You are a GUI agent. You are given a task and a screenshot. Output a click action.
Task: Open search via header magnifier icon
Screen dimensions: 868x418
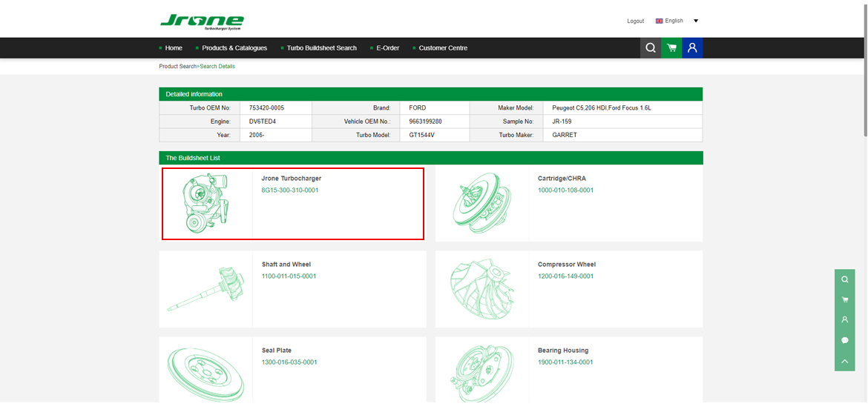pos(651,48)
